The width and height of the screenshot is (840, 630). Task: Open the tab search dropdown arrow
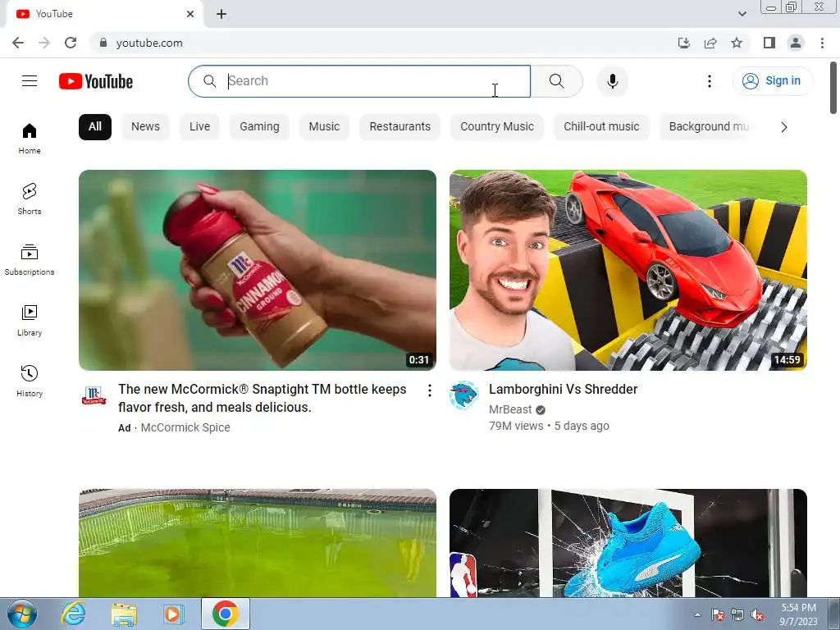pos(742,14)
